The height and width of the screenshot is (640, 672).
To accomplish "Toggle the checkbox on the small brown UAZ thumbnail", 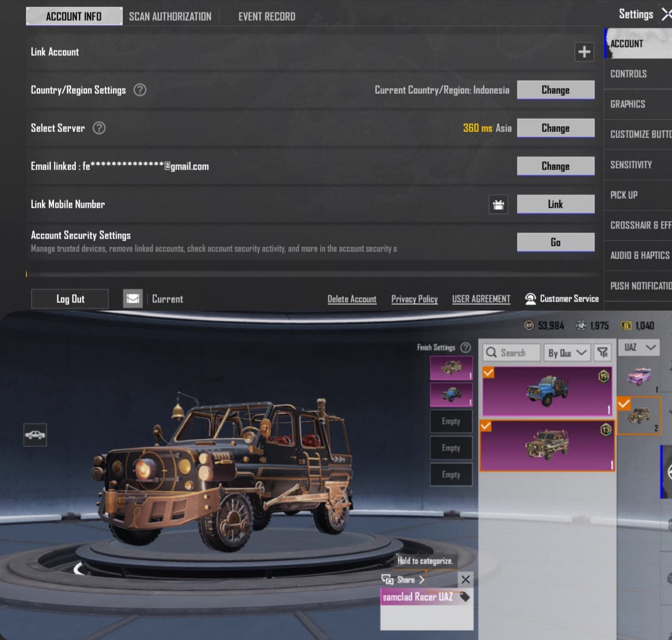I will click(x=623, y=403).
